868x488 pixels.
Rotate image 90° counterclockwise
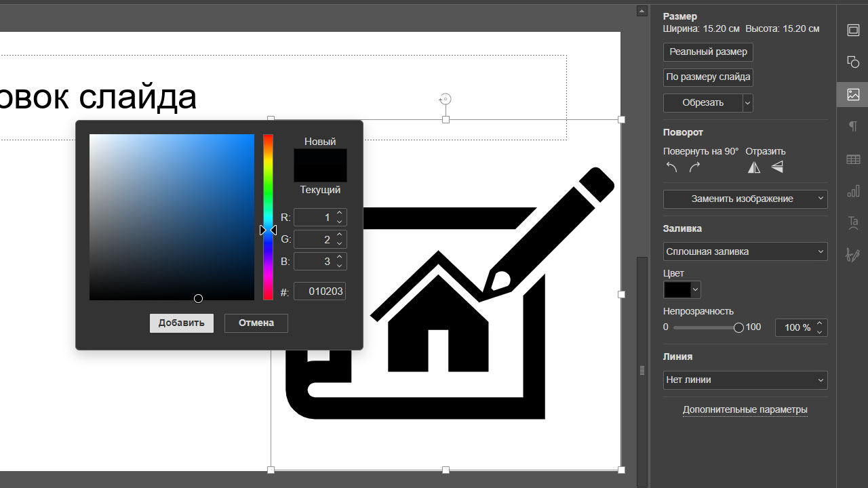[671, 167]
